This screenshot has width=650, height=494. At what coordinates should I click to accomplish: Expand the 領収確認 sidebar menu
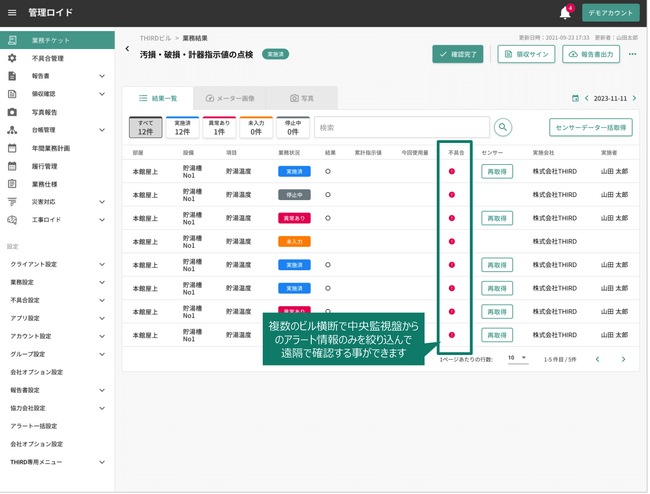click(102, 94)
